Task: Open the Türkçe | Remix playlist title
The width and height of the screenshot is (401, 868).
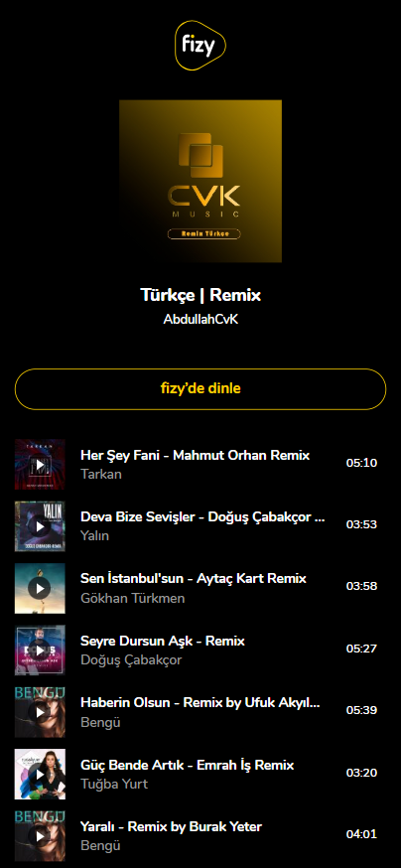Action: tap(200, 295)
